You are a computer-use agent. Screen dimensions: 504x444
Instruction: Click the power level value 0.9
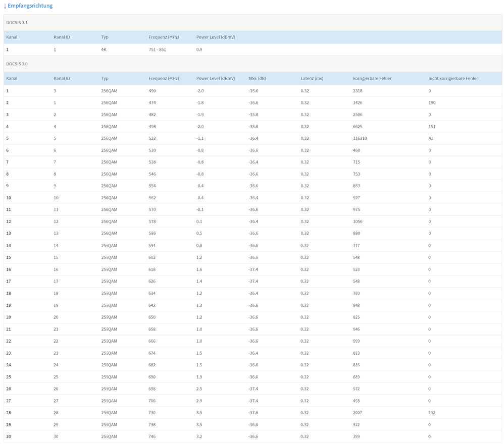tap(199, 49)
